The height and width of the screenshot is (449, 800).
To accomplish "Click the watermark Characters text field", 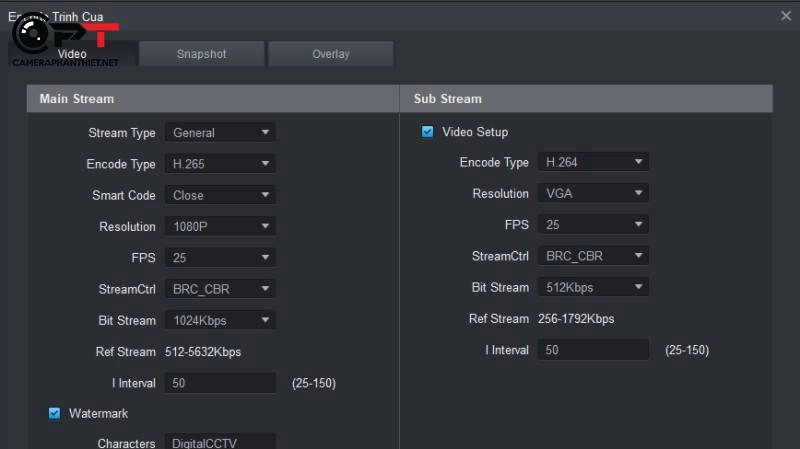I will (x=220, y=443).
